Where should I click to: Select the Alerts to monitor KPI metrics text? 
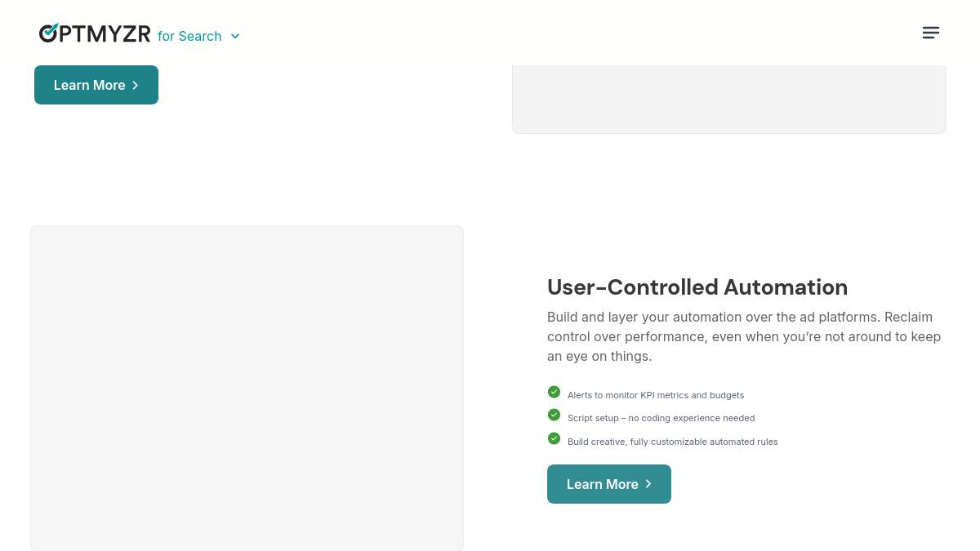656,395
